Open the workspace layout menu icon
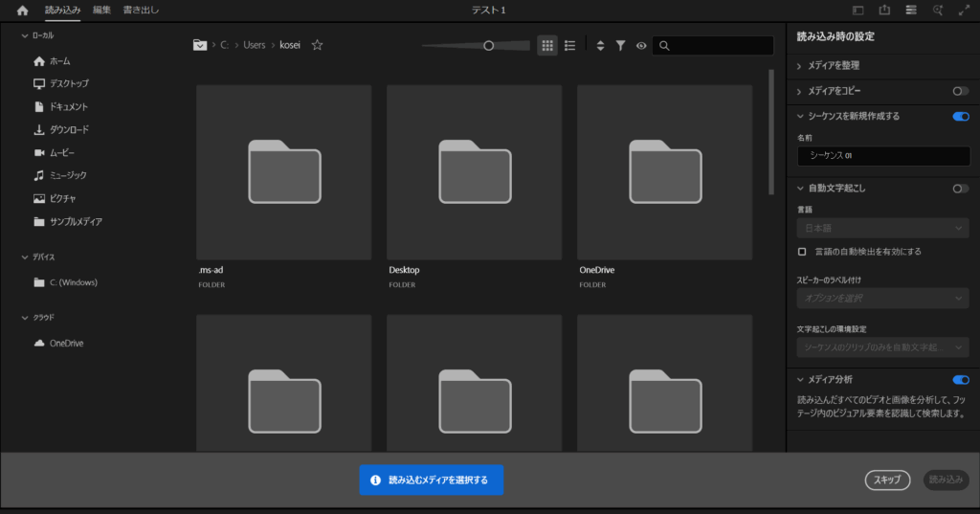The image size is (980, 514). pos(911,10)
